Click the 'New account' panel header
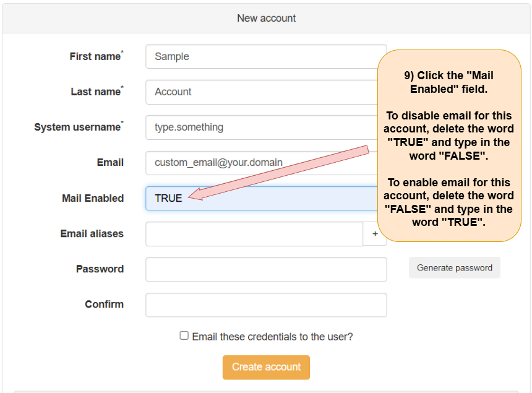The height and width of the screenshot is (393, 532). [x=266, y=19]
